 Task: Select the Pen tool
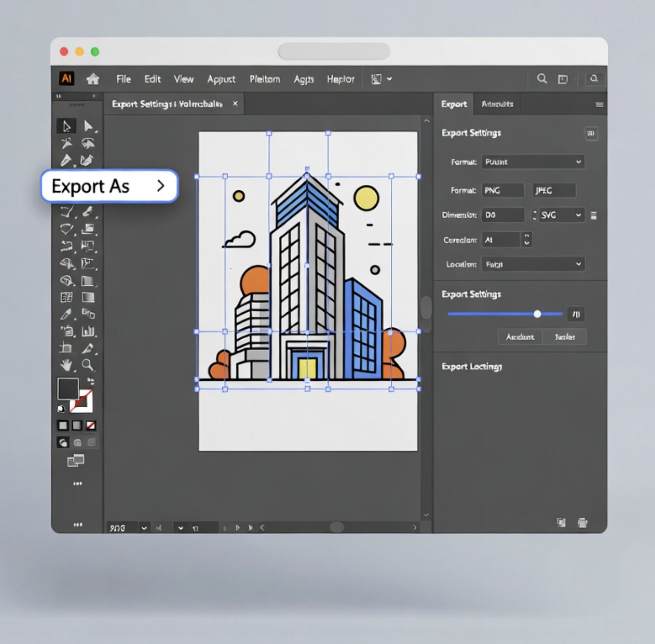66,160
